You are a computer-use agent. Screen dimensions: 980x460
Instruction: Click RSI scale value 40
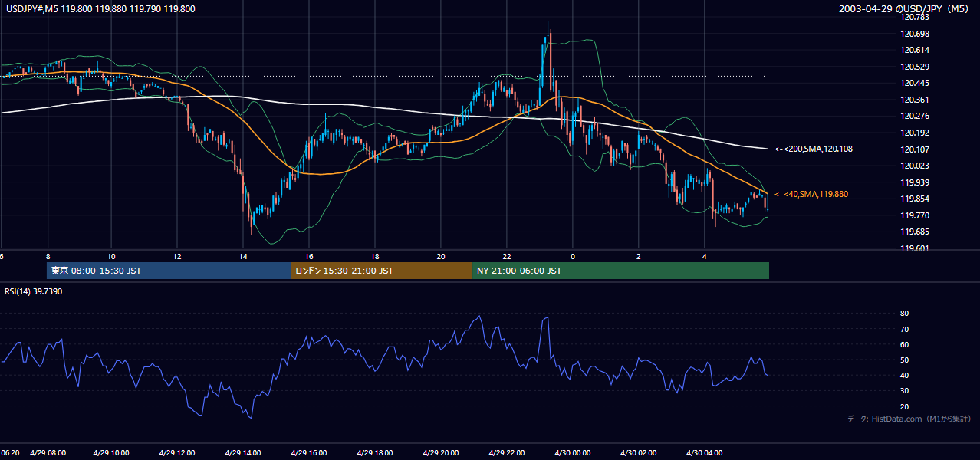click(904, 375)
